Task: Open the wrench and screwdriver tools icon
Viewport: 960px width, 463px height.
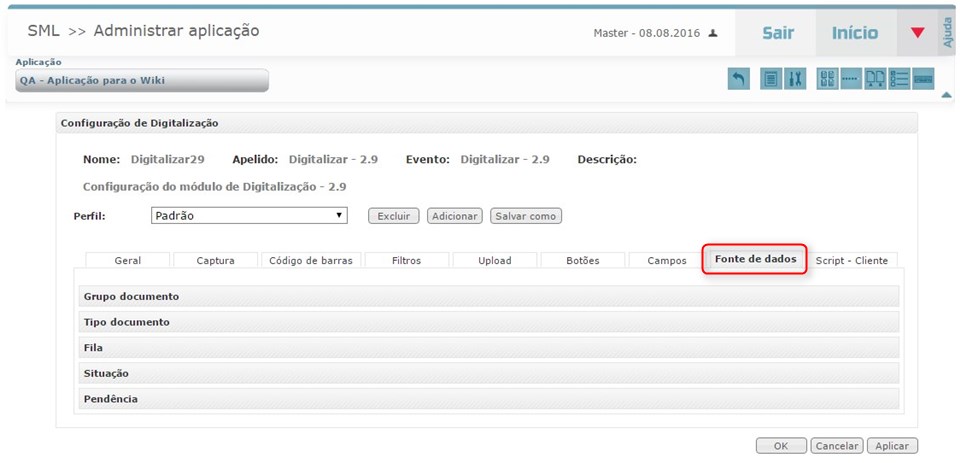Action: 796,80
